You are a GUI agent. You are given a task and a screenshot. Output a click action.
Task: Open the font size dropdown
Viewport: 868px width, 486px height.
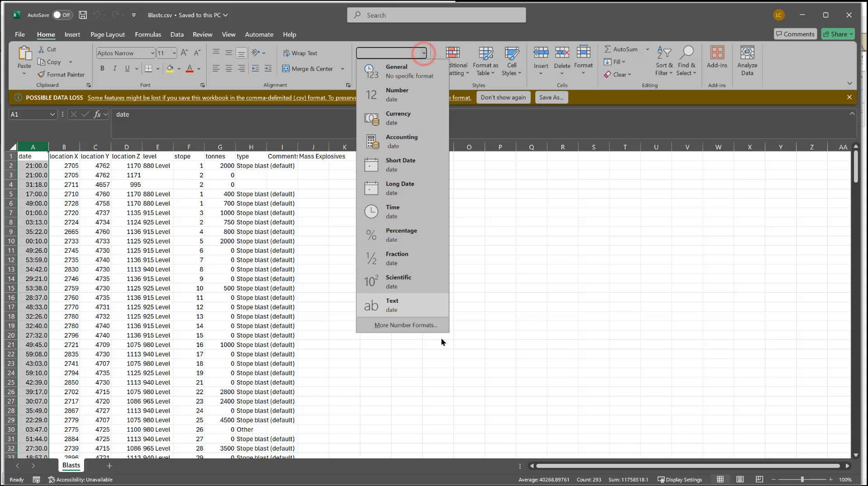coord(174,53)
